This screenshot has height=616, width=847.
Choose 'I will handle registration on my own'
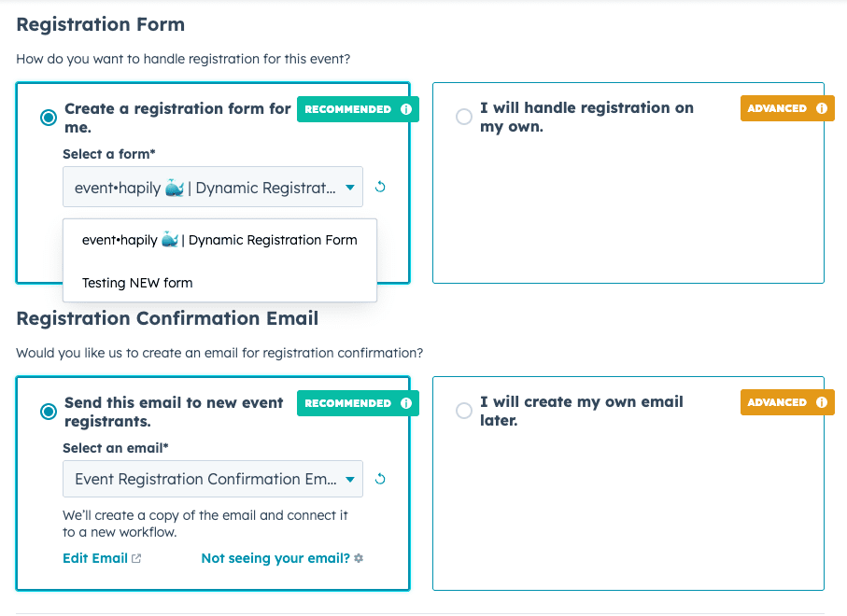click(464, 117)
